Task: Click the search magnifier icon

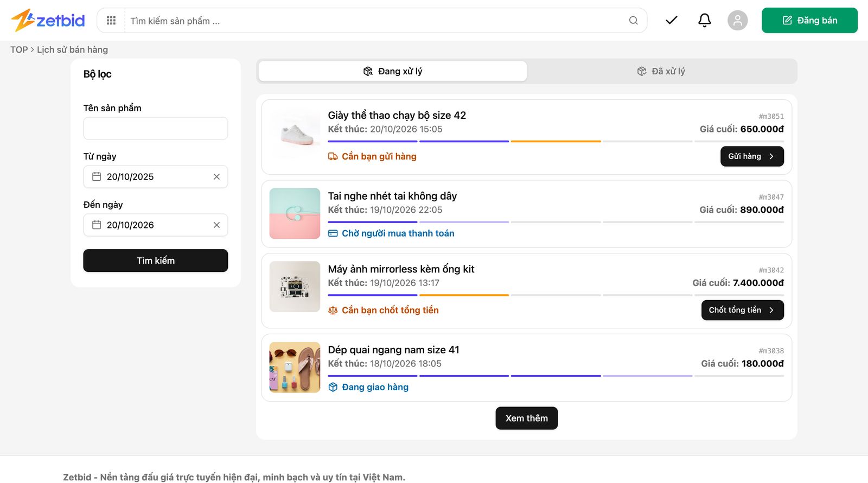Action: point(633,21)
